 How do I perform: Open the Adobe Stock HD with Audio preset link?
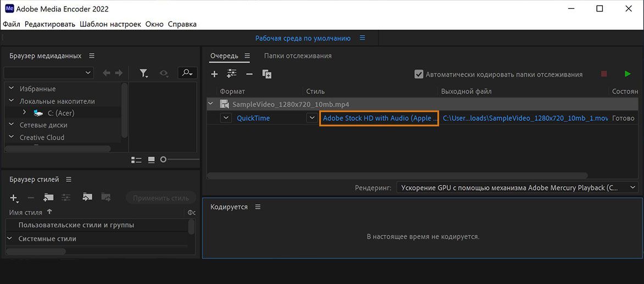379,118
